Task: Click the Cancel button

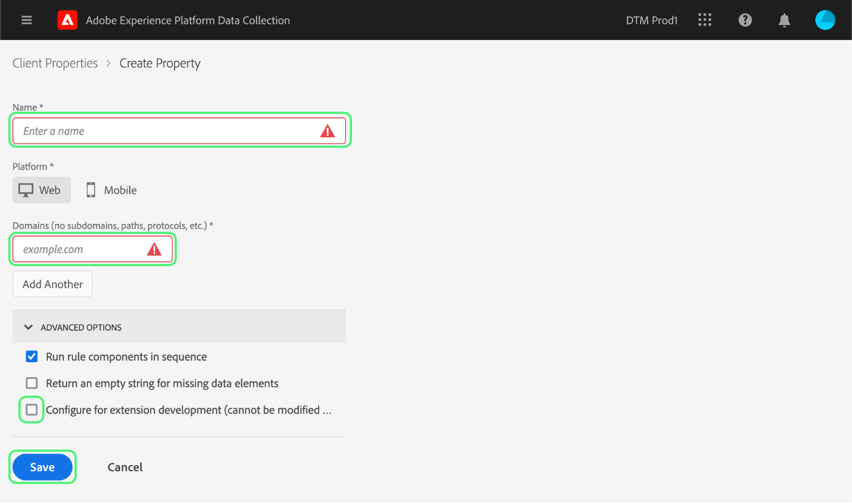Action: (125, 467)
